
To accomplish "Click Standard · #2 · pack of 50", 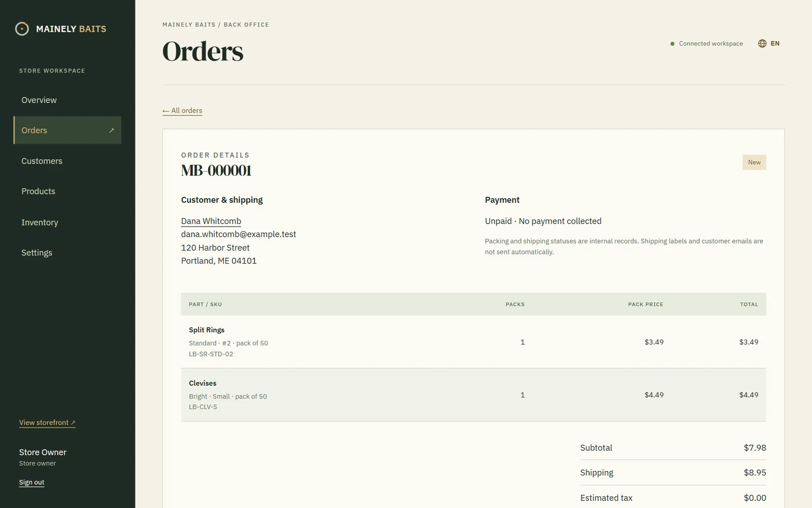I will pos(228,343).
